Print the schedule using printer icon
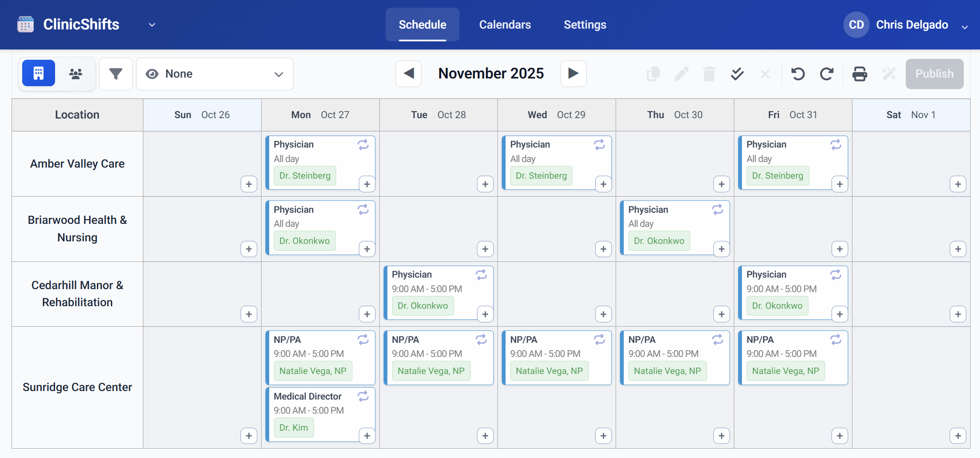Viewport: 980px width, 458px height. click(859, 74)
